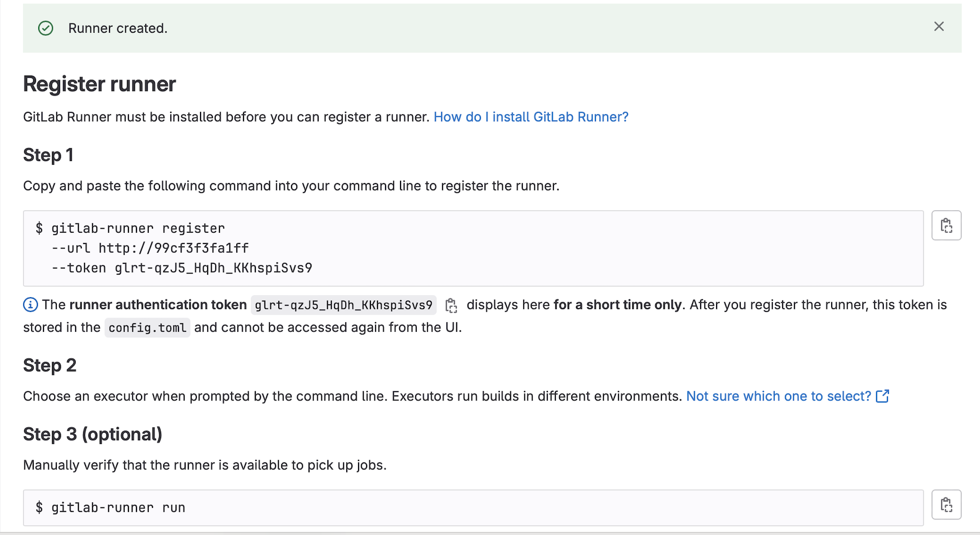The height and width of the screenshot is (535, 980).
Task: Click the '--token glrt-qzJ5_HqDh_KKhspiSvs9' code line
Action: coord(182,268)
